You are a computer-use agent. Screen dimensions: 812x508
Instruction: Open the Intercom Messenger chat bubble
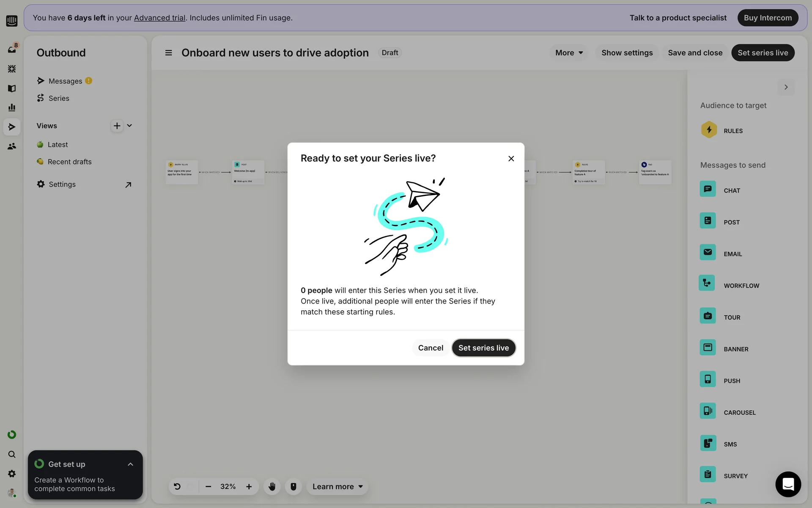point(788,484)
